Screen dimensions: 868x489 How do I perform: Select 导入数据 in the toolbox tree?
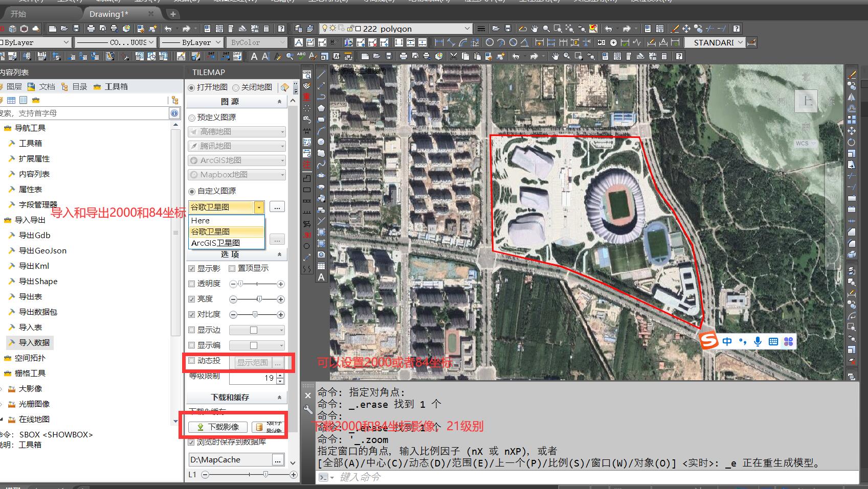[34, 343]
